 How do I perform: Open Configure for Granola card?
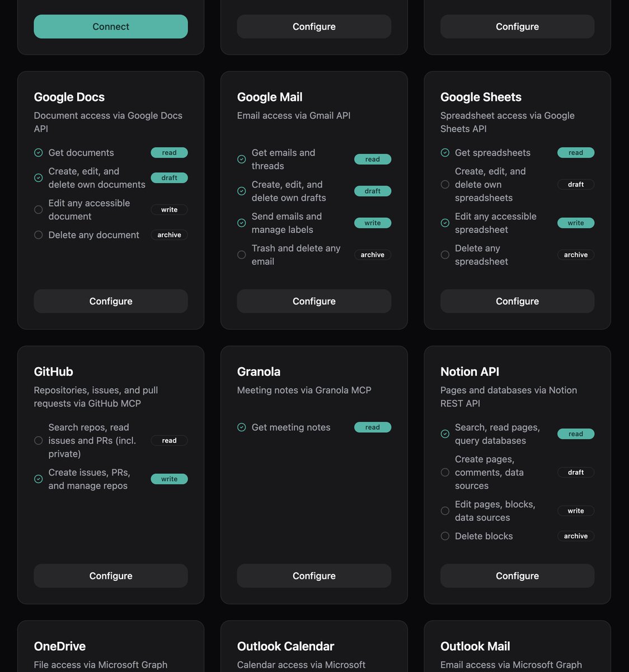point(314,576)
